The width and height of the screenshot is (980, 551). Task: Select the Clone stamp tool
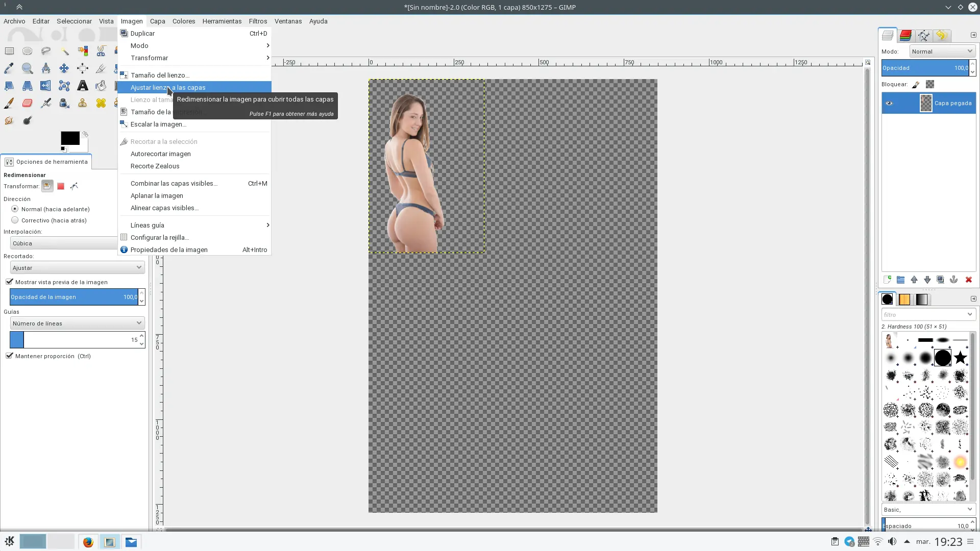pos(83,103)
